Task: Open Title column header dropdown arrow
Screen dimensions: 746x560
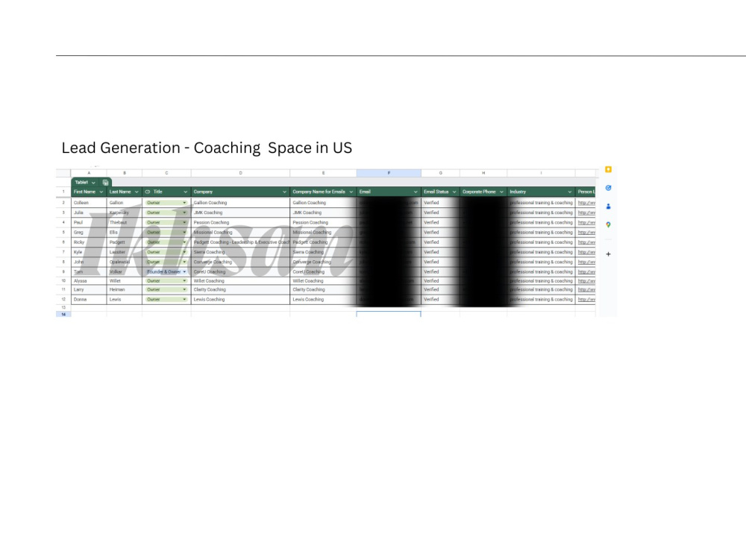Action: [x=186, y=192]
